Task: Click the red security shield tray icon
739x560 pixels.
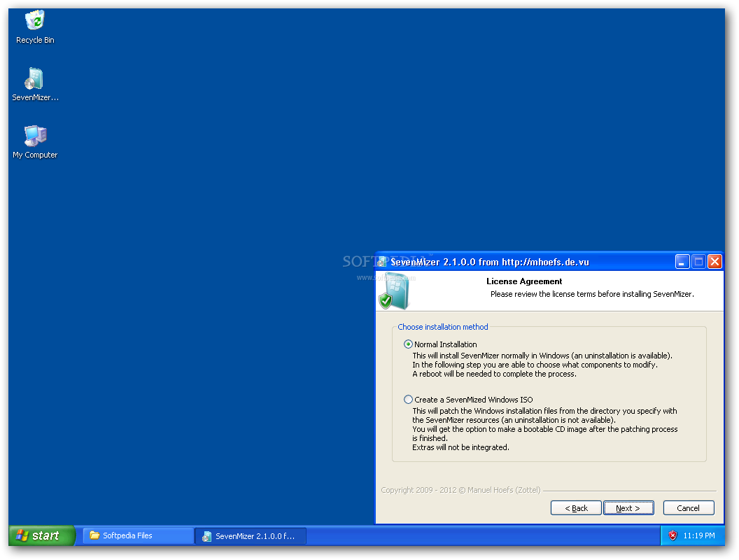Action: [673, 535]
